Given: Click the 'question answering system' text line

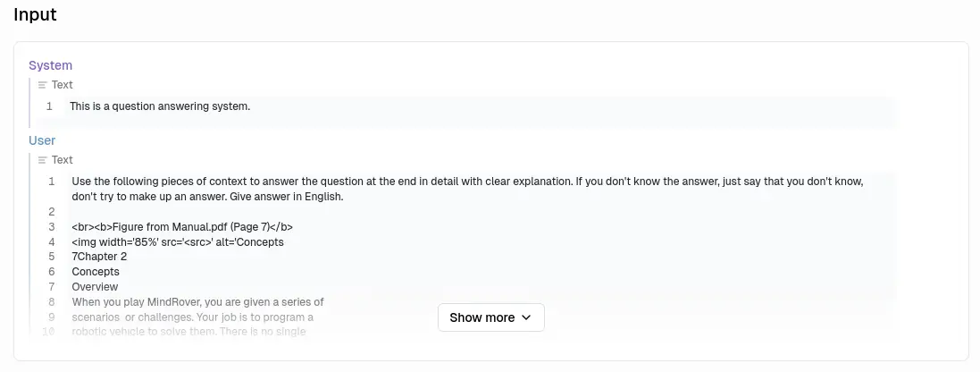Looking at the screenshot, I should (x=160, y=106).
